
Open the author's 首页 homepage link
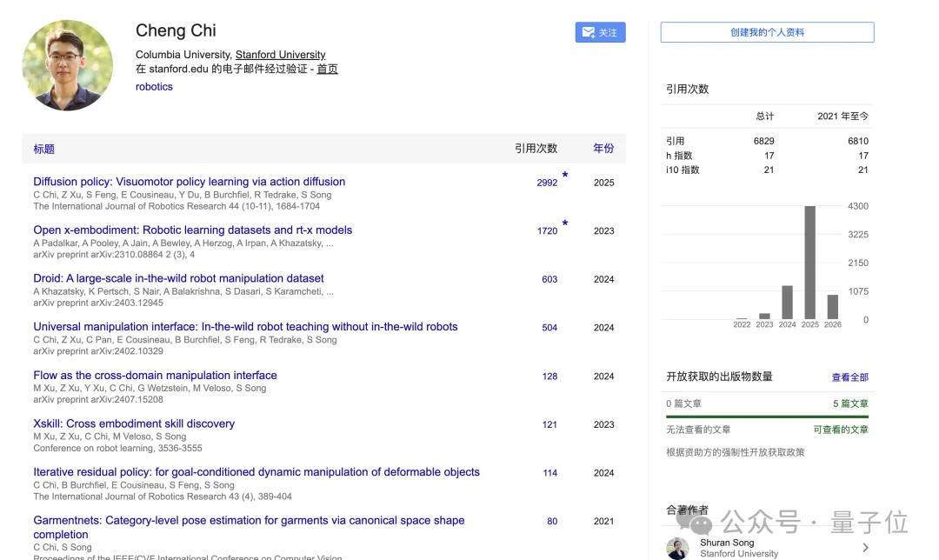point(327,69)
